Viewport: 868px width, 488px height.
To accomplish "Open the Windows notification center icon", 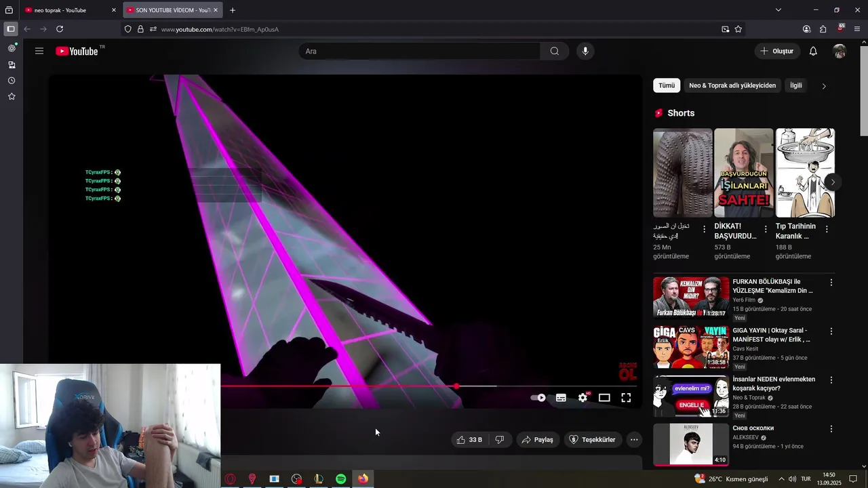I will click(853, 479).
